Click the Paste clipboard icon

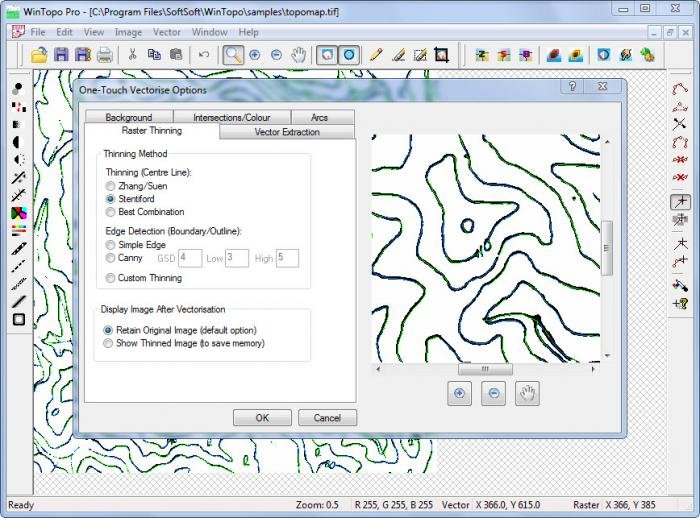[x=176, y=54]
